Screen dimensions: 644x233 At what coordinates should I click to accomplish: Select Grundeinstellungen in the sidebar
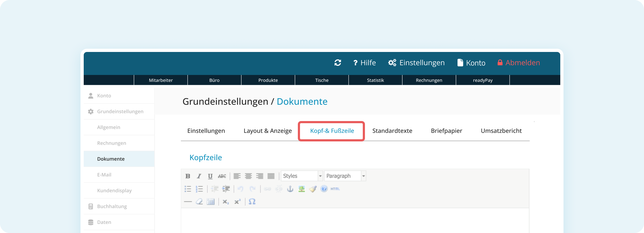click(x=119, y=111)
